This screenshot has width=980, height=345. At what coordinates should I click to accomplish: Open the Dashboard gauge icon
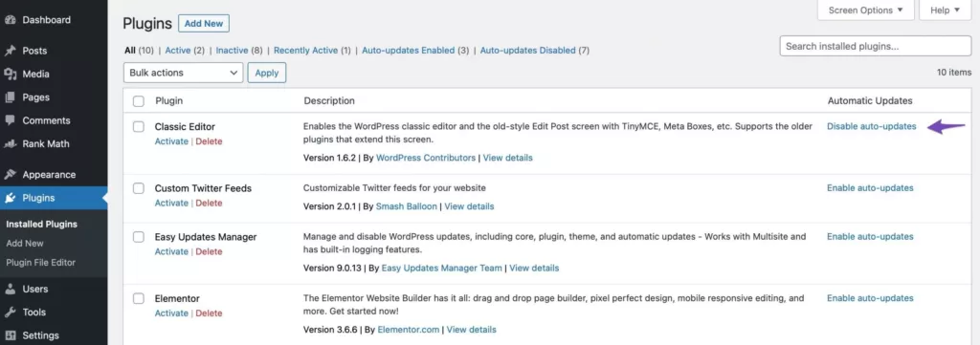click(x=10, y=20)
